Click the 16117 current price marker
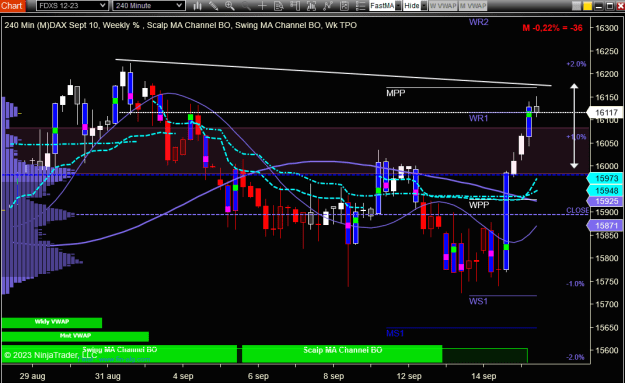This screenshot has width=625, height=383. point(605,113)
